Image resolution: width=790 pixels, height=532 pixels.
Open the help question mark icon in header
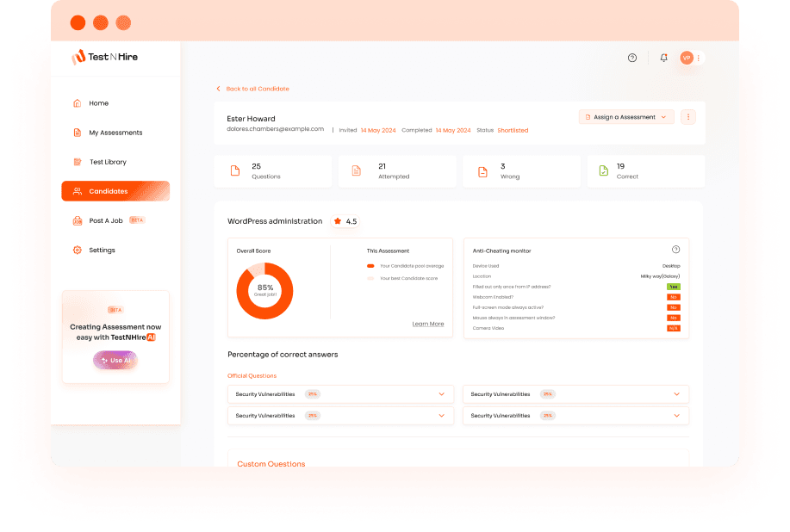632,58
